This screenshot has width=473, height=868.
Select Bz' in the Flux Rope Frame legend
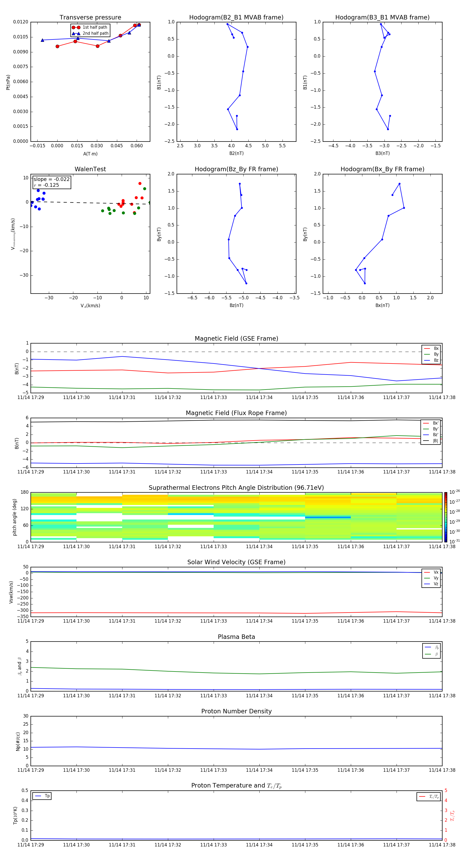(431, 435)
